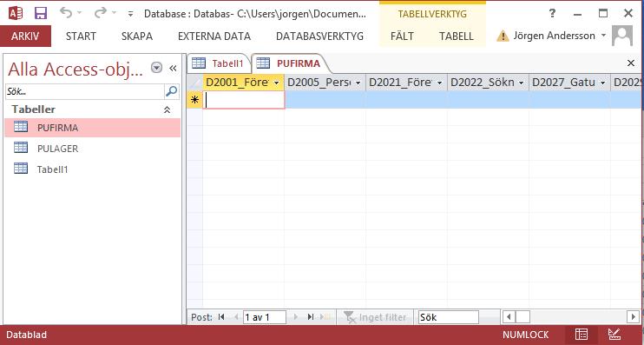
Task: Go to first record navigation button
Action: (x=221, y=317)
